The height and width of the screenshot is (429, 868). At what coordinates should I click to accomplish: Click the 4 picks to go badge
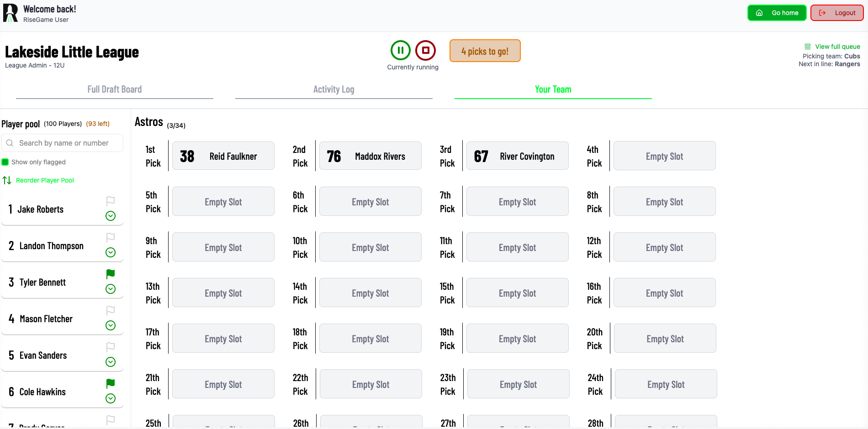485,51
